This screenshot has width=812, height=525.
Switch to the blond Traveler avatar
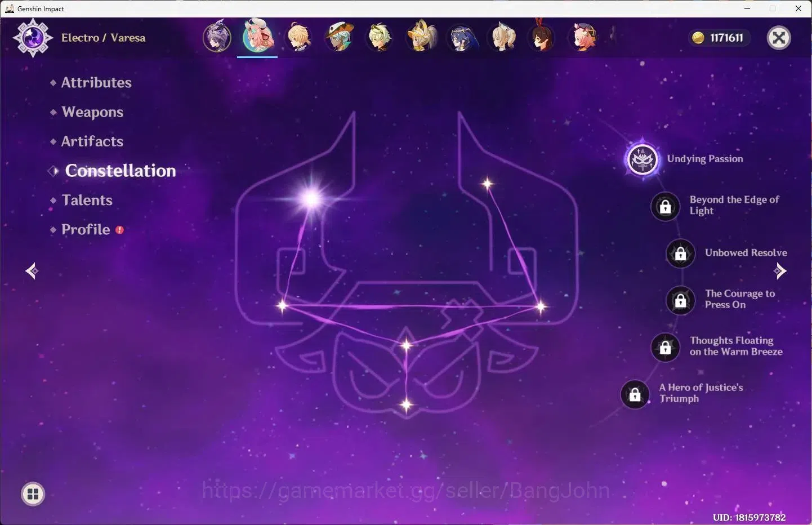point(298,37)
